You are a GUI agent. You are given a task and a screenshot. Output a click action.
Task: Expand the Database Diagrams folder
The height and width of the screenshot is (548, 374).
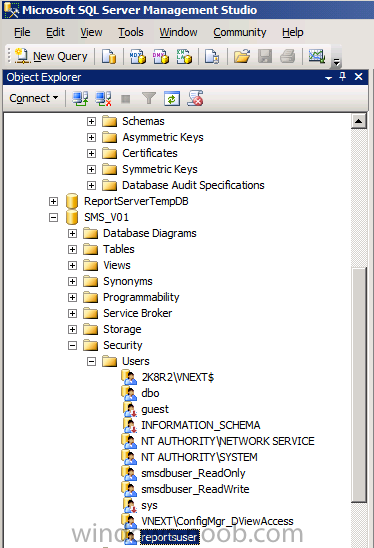72,233
